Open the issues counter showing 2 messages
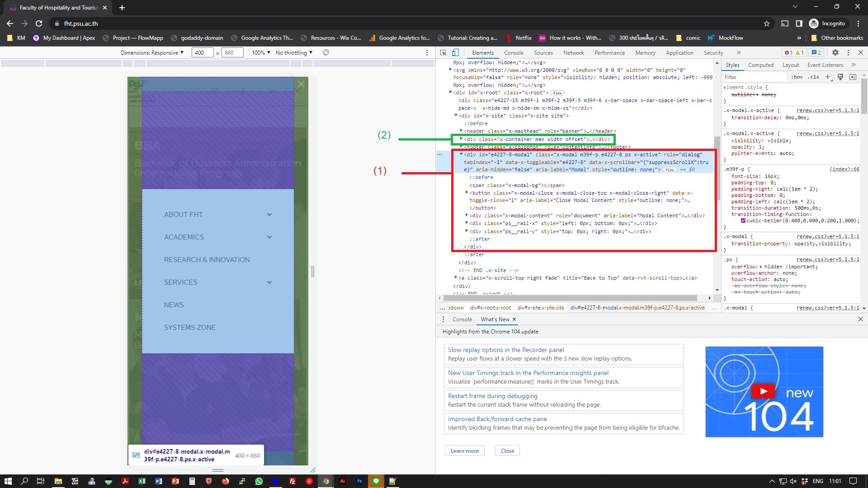The image size is (868, 488). 816,52
